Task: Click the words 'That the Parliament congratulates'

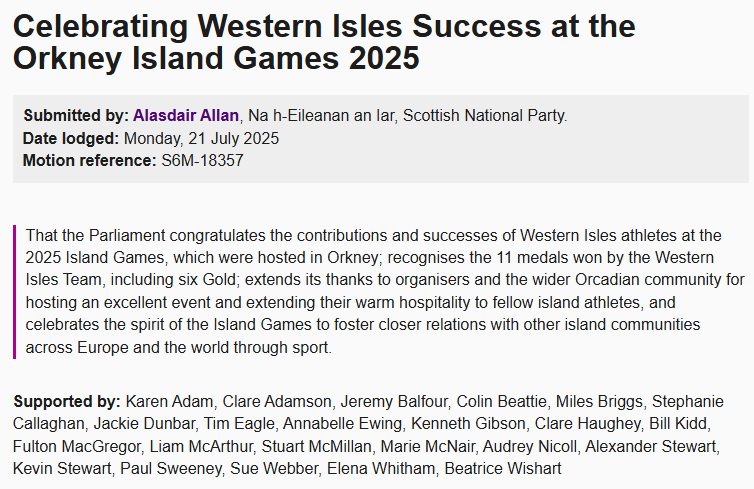Action: [x=144, y=236]
